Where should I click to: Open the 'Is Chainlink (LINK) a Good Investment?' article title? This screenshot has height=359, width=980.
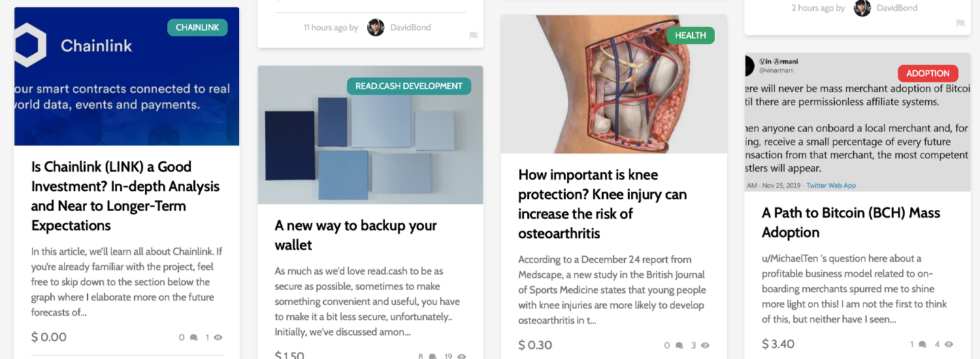[x=125, y=196]
